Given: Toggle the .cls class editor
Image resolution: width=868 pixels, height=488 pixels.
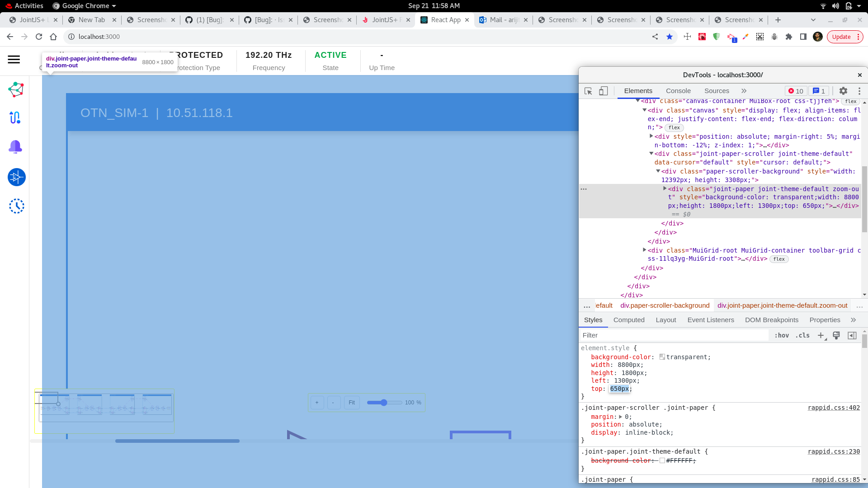Looking at the screenshot, I should pos(802,335).
